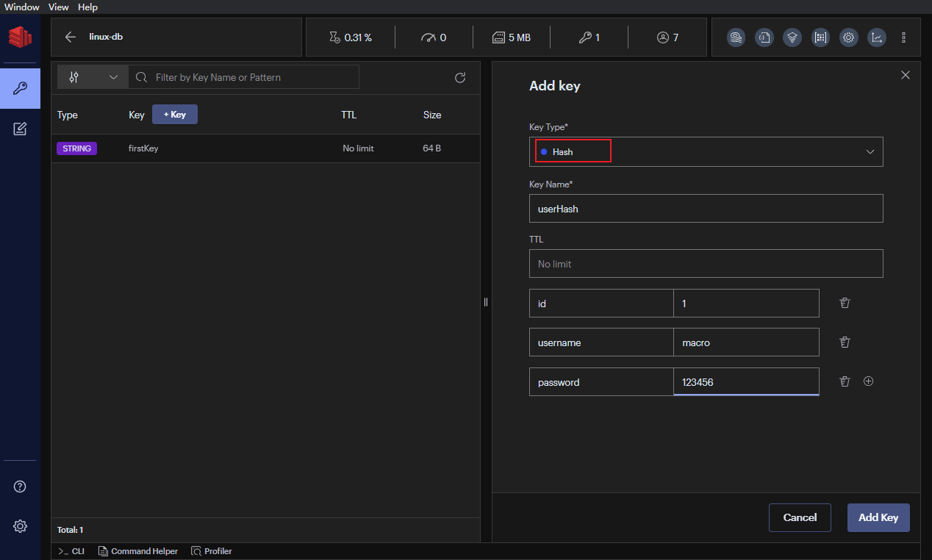Click the RedisTimeSeries chart module icon
Image resolution: width=932 pixels, height=560 pixels.
pos(876,37)
